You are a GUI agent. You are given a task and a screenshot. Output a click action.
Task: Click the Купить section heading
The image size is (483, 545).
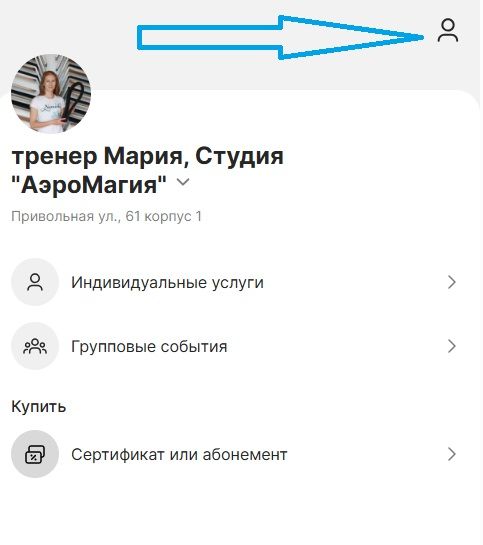point(39,406)
